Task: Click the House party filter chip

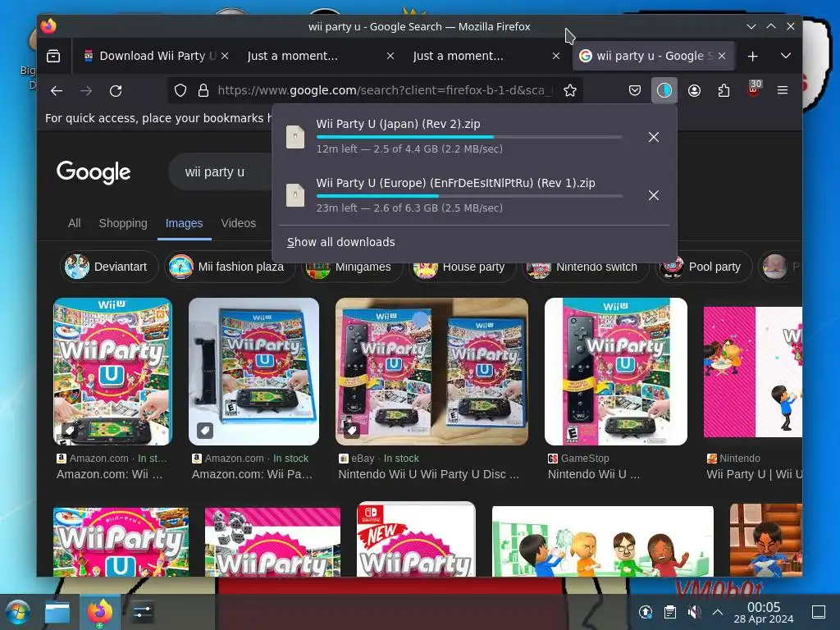Action: 462,271
